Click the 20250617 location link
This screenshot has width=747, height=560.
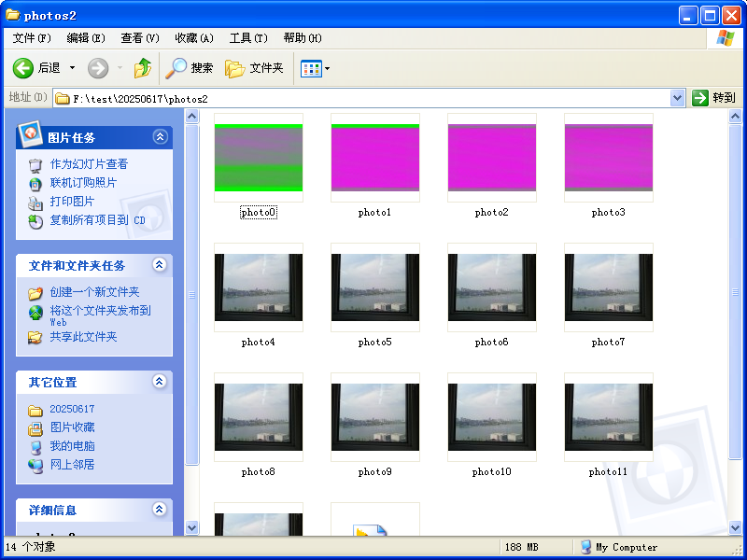[73, 409]
